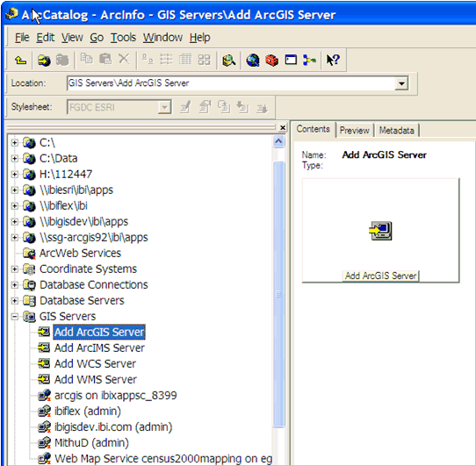
Task: Collapse the GIS Servers tree node
Action: point(14,317)
